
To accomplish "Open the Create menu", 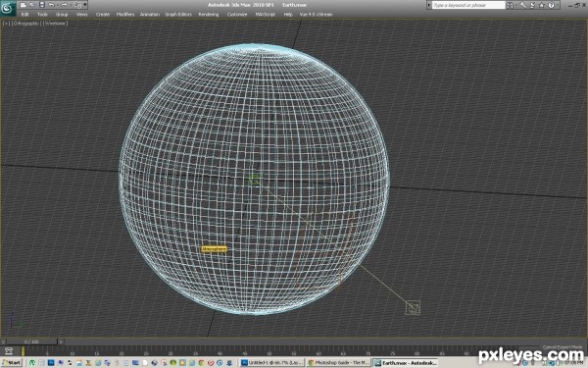I will click(102, 15).
